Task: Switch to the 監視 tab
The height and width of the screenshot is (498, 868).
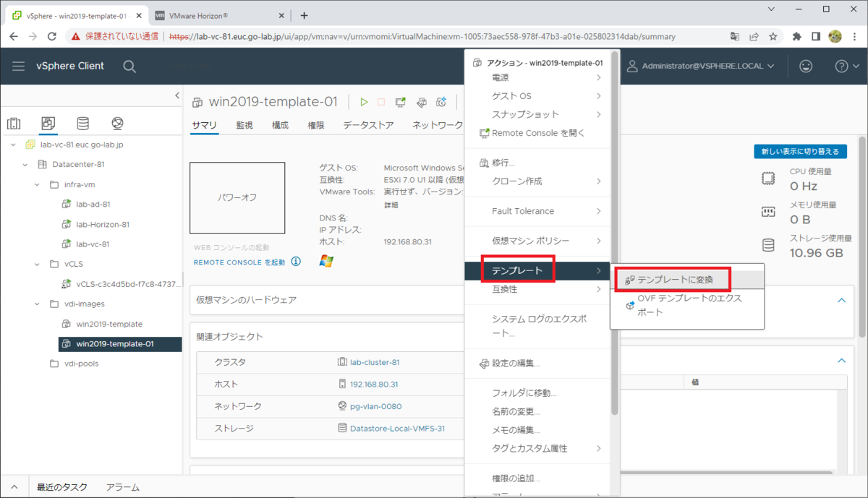Action: click(244, 124)
